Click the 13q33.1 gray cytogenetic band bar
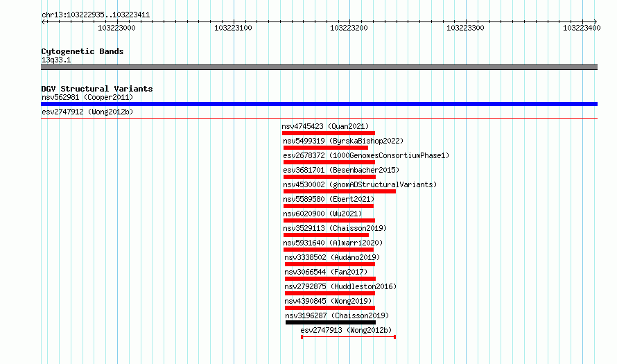This screenshot has height=364, width=617. (x=319, y=67)
